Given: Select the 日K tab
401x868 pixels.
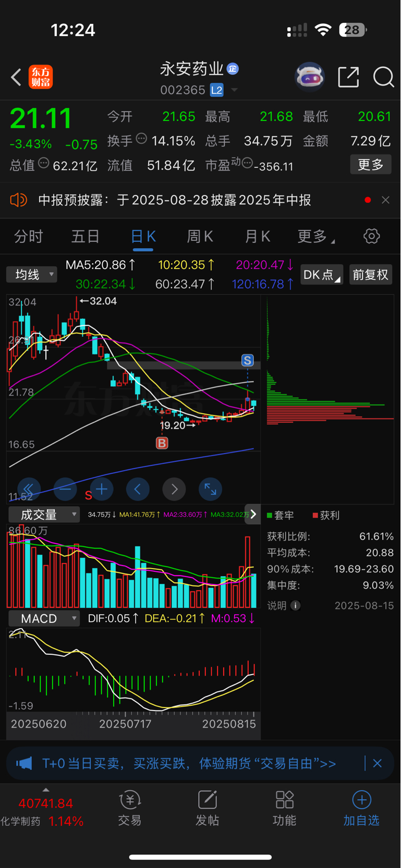Looking at the screenshot, I should pyautogui.click(x=143, y=237).
